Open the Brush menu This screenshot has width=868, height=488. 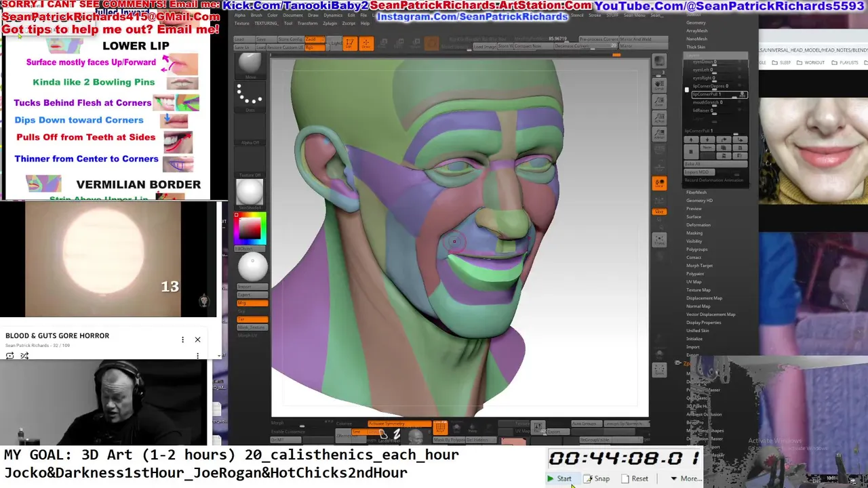point(256,15)
